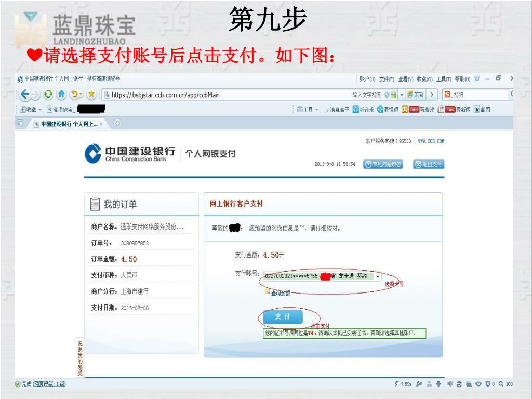Click the 上海市建行 merchant branch text

[x=135, y=291]
